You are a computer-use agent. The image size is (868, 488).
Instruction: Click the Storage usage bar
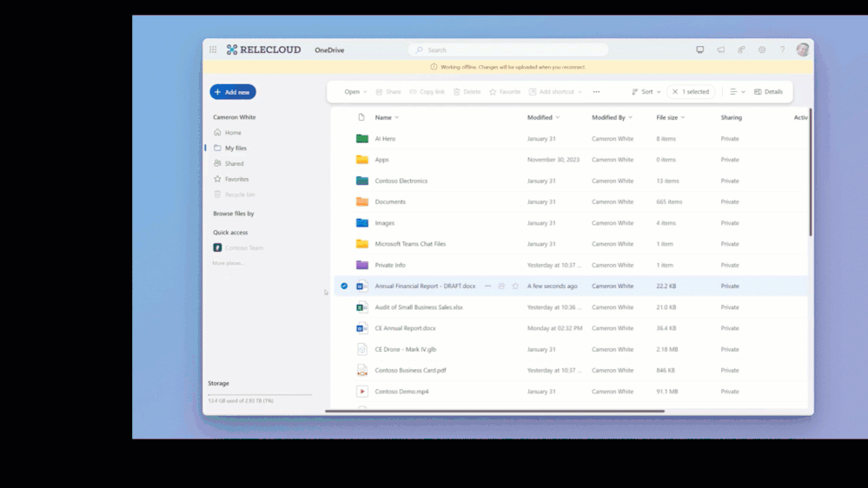tap(260, 394)
